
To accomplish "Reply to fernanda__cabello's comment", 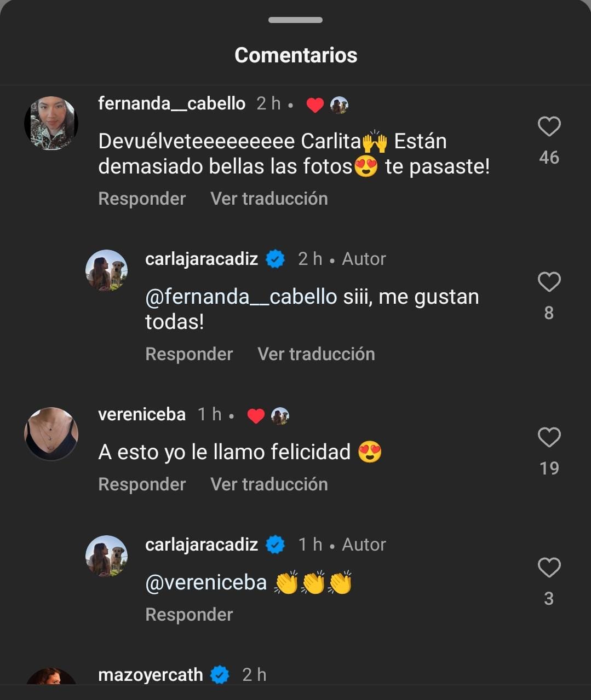I will 142,199.
